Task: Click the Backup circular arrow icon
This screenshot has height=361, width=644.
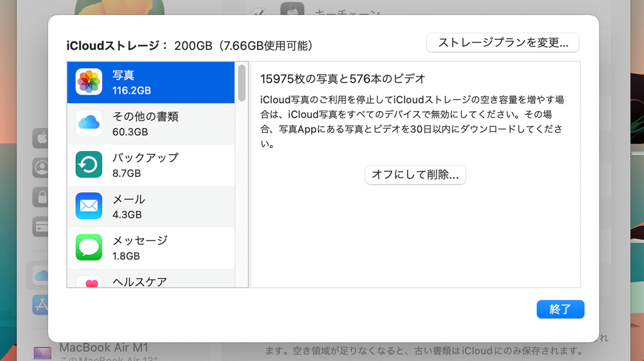Action: tap(89, 164)
